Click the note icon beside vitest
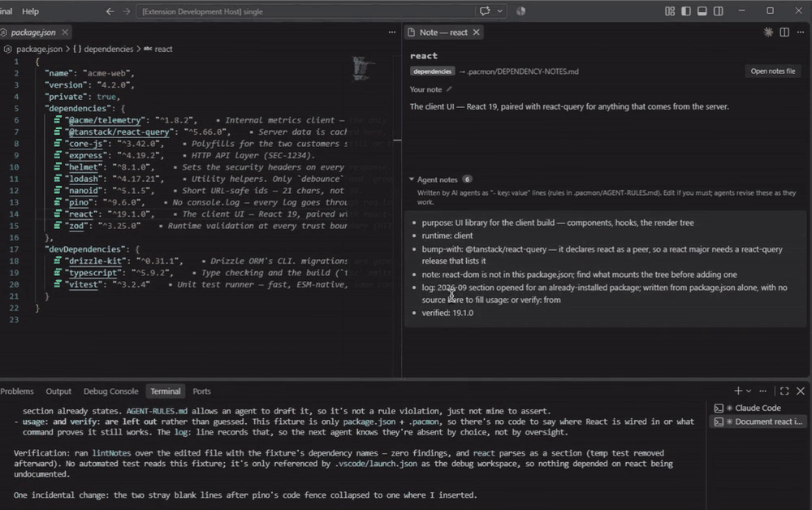Viewport: 812px width, 510px height. tap(58, 284)
